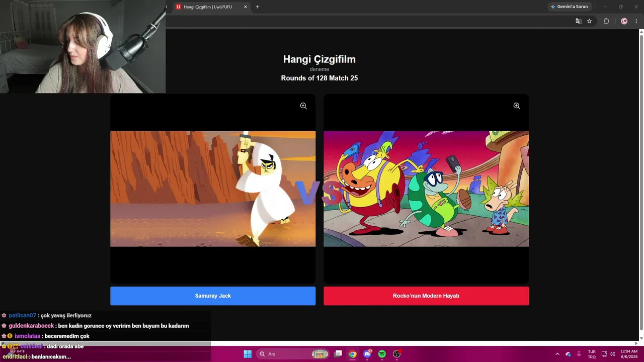Translate this page with the translate icon
The height and width of the screenshot is (362, 644).
pos(579,21)
